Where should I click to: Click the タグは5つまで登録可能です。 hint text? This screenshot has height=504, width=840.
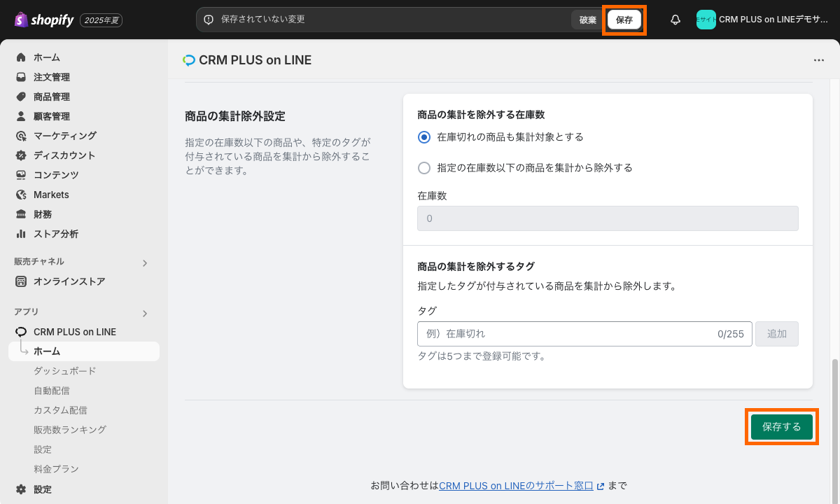tap(481, 356)
